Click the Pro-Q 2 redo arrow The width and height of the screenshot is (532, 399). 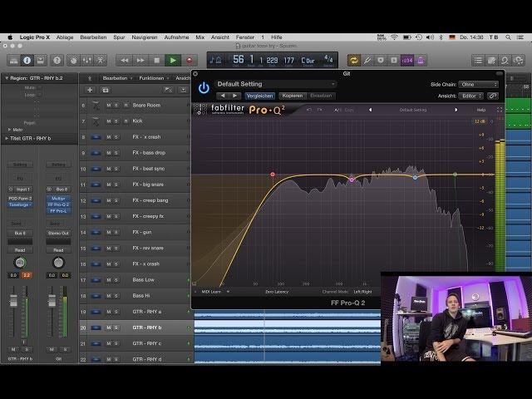point(319,110)
